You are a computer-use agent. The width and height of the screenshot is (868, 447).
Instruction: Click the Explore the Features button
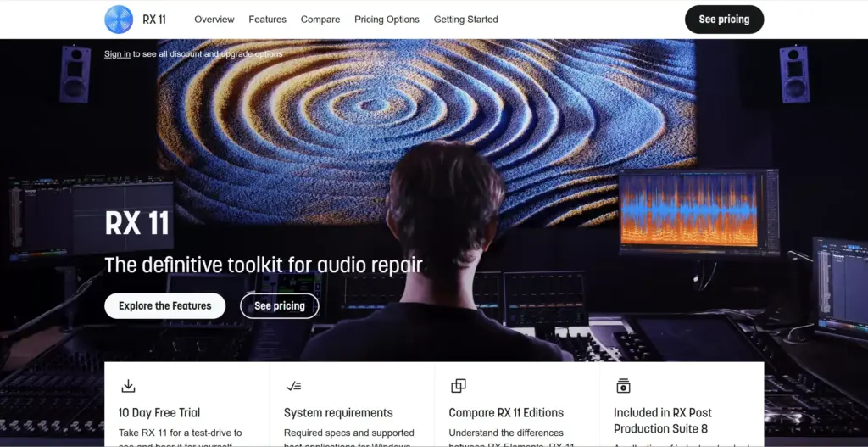165,305
